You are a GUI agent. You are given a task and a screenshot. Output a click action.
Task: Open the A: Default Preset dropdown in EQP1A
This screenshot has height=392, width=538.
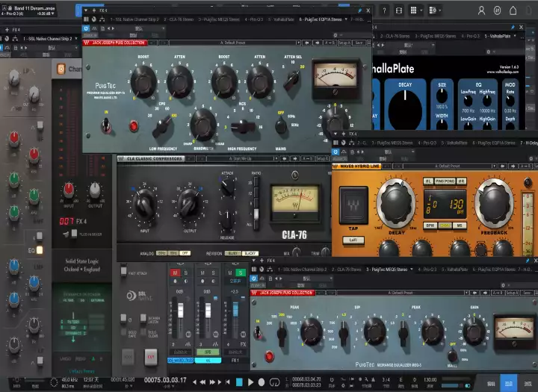tap(235, 43)
